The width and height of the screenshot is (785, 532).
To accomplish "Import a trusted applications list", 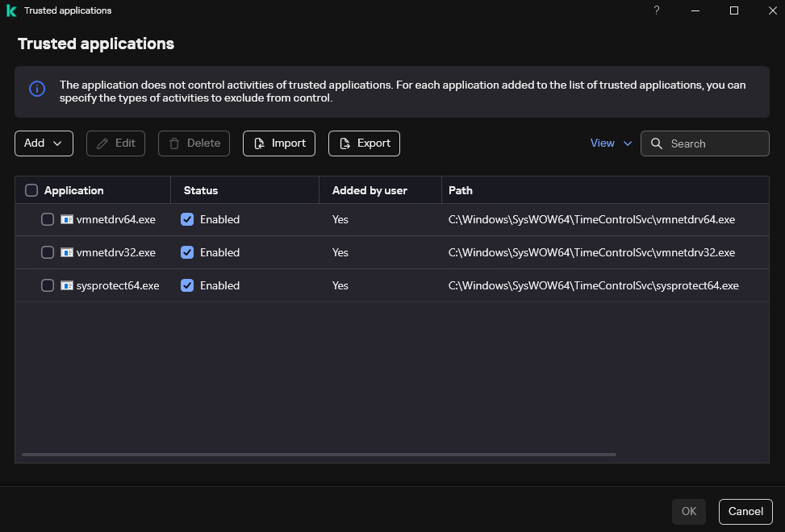I will tap(279, 143).
